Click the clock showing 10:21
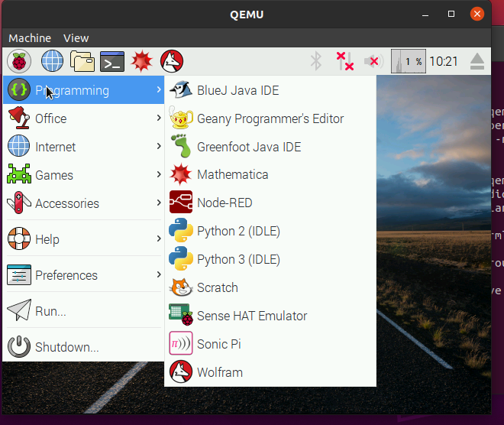Screen dimensions: 504x425 [443, 61]
